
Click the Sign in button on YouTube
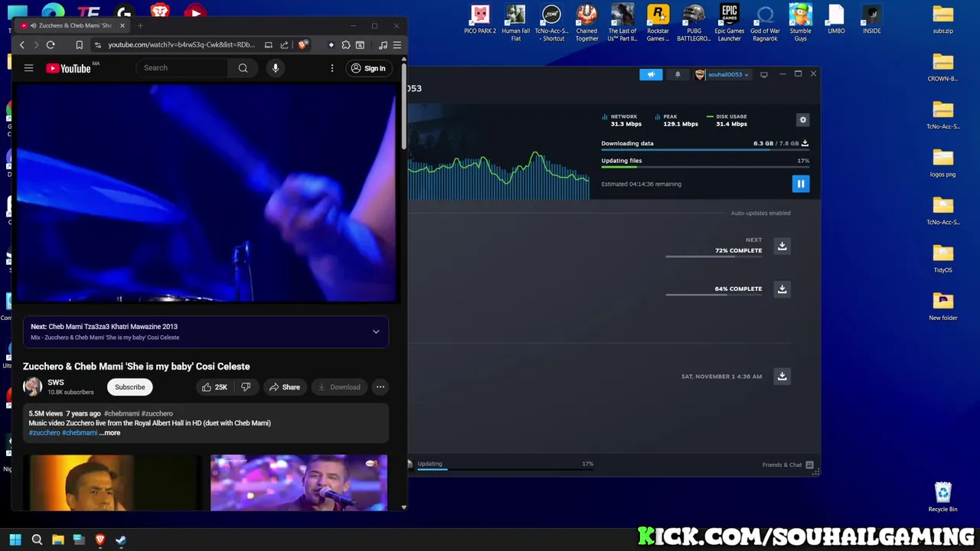[x=367, y=68]
